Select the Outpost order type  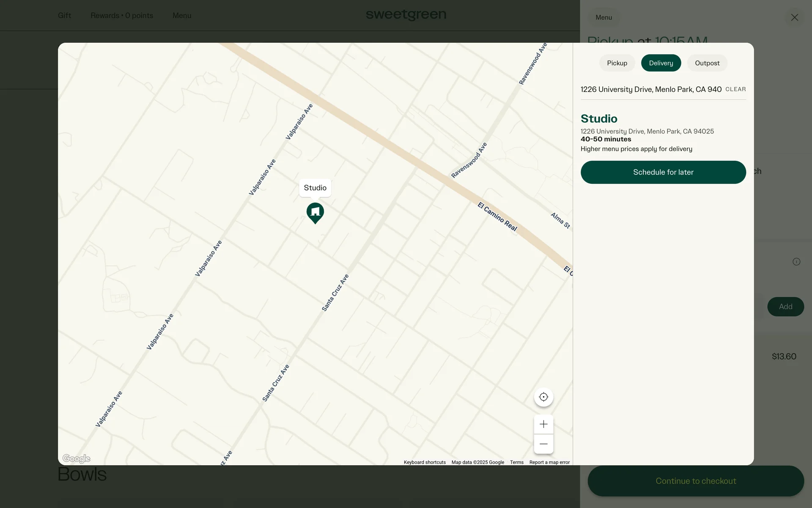pyautogui.click(x=707, y=63)
